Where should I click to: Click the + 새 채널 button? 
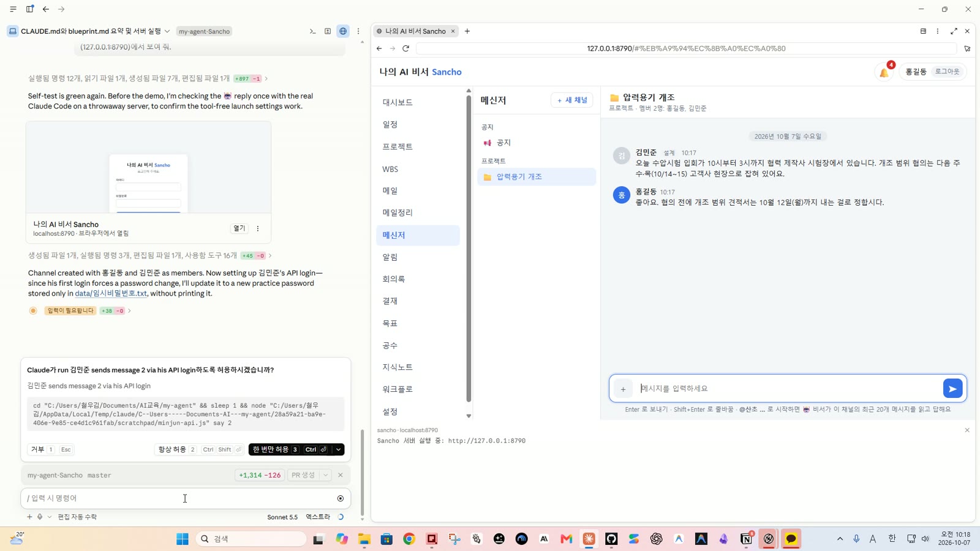pyautogui.click(x=572, y=100)
